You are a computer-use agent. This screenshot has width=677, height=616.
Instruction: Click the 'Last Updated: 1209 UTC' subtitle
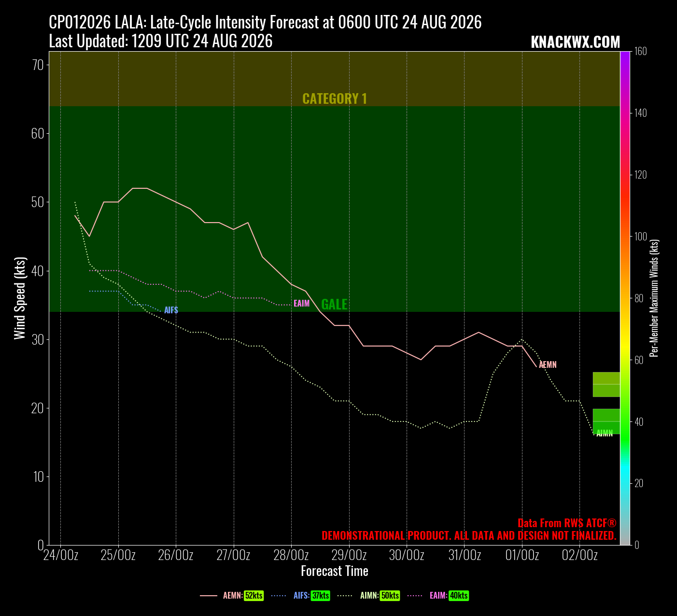(x=161, y=41)
